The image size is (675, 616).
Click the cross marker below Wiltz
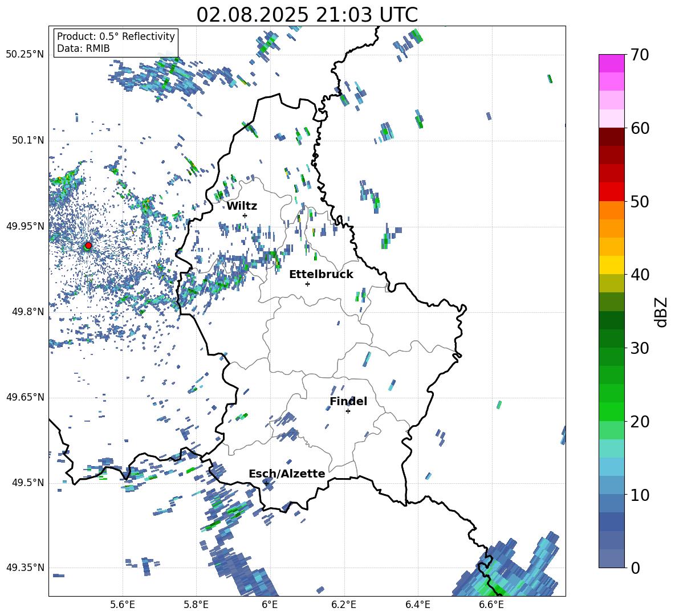pyautogui.click(x=245, y=215)
